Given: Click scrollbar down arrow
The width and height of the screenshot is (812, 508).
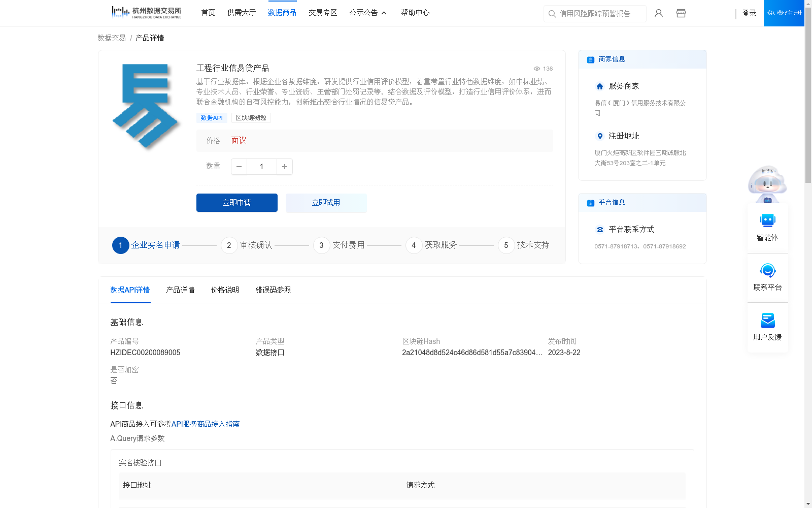Looking at the screenshot, I should coord(808,504).
